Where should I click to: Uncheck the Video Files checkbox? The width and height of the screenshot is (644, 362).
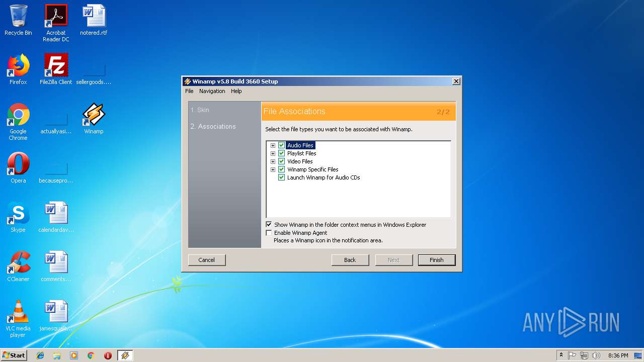(281, 161)
